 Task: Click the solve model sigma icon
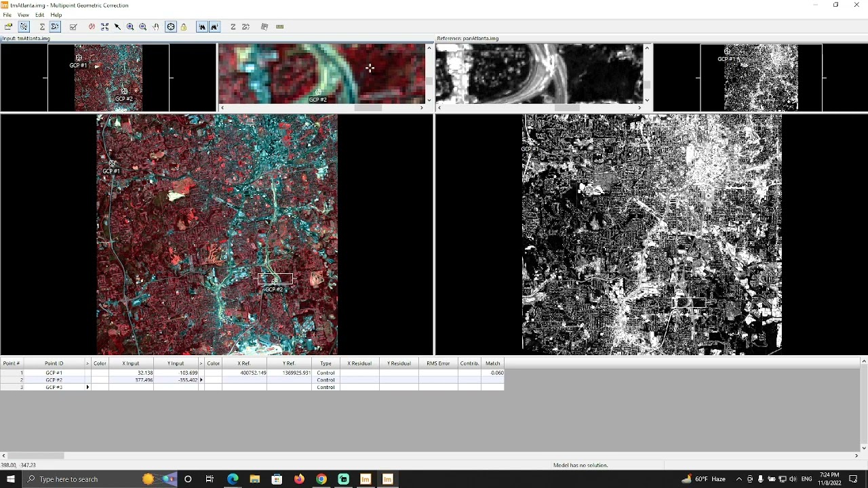coord(42,27)
